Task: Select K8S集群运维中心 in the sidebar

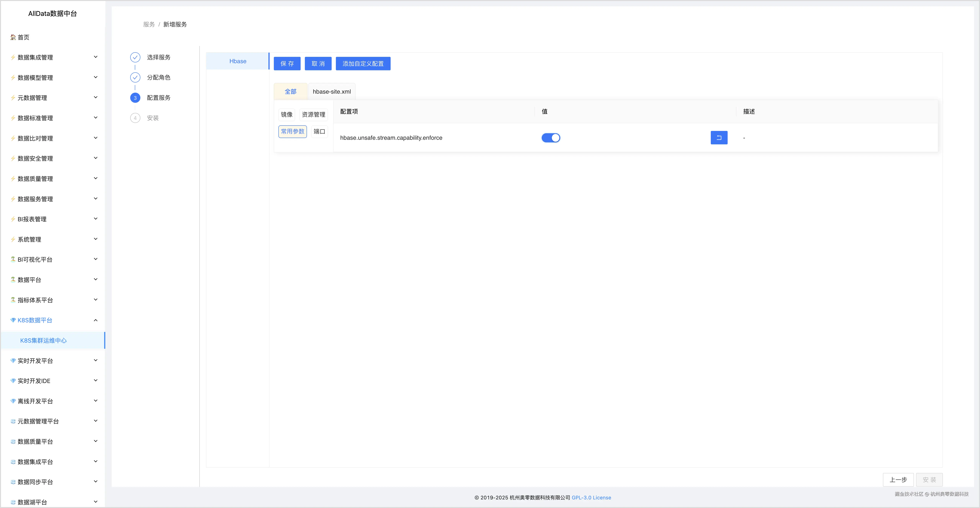Action: (x=43, y=341)
